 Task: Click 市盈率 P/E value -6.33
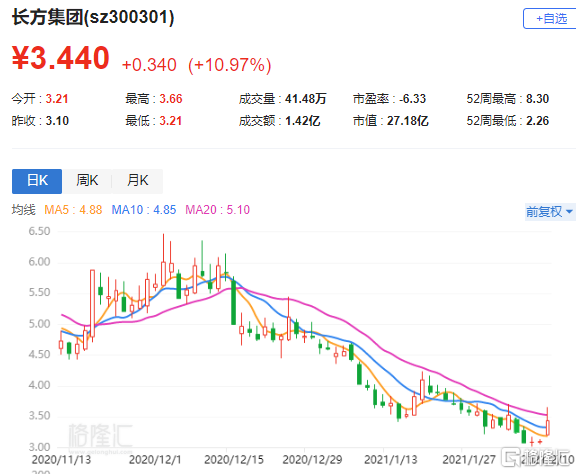pos(413,99)
